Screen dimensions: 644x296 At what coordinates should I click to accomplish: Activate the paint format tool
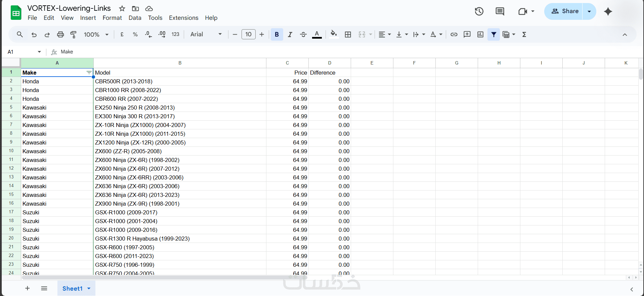coord(73,34)
